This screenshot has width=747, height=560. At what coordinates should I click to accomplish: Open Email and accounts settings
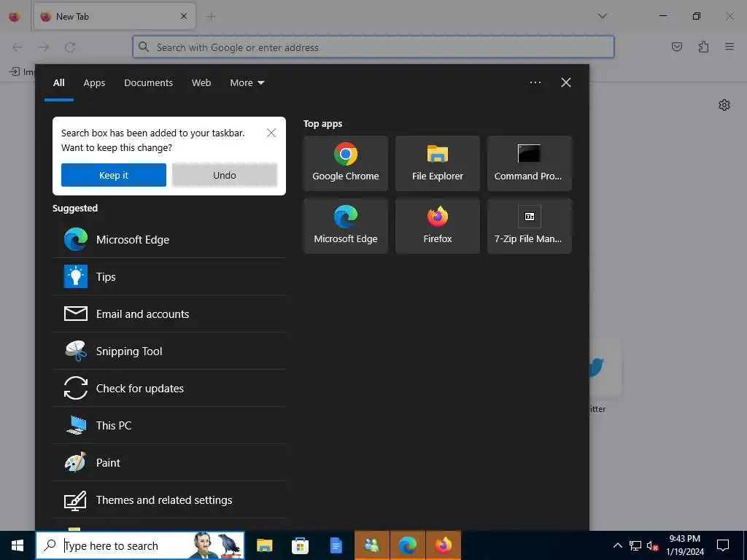click(x=169, y=314)
